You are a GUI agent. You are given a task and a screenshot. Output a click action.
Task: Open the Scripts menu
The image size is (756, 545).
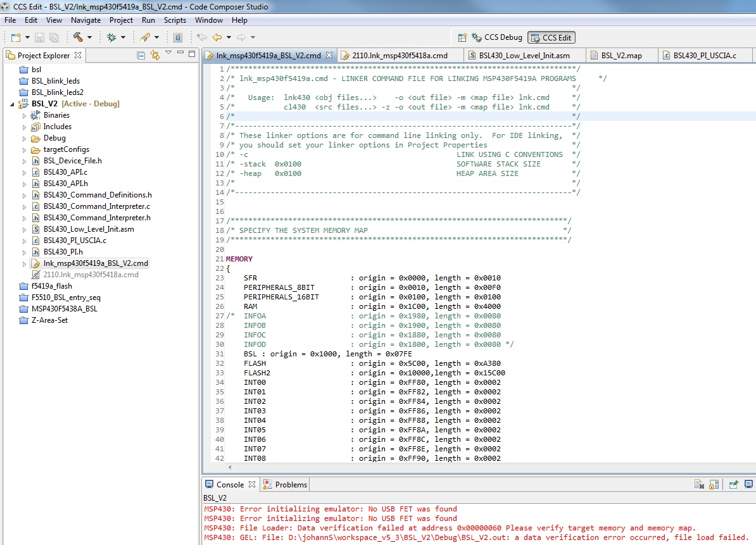[x=175, y=20]
